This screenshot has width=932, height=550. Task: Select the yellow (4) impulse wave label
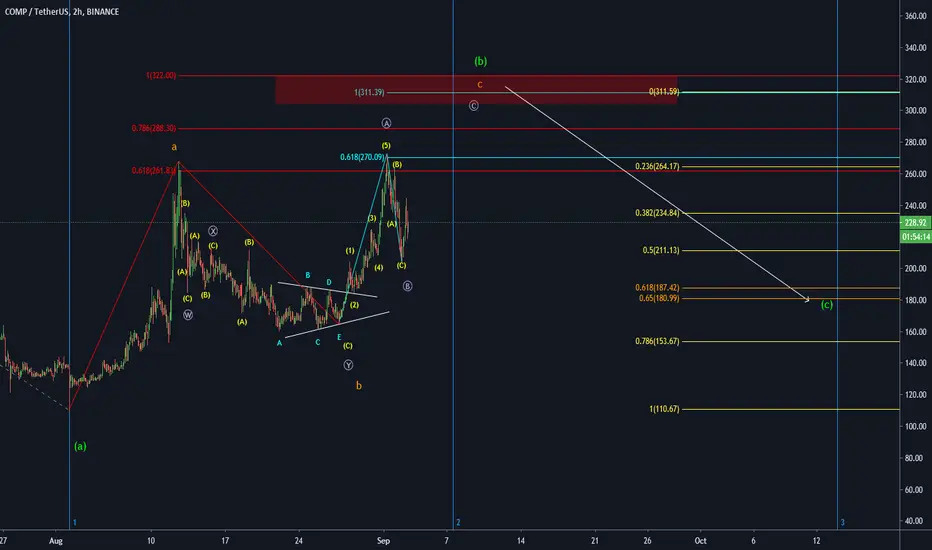pos(379,268)
